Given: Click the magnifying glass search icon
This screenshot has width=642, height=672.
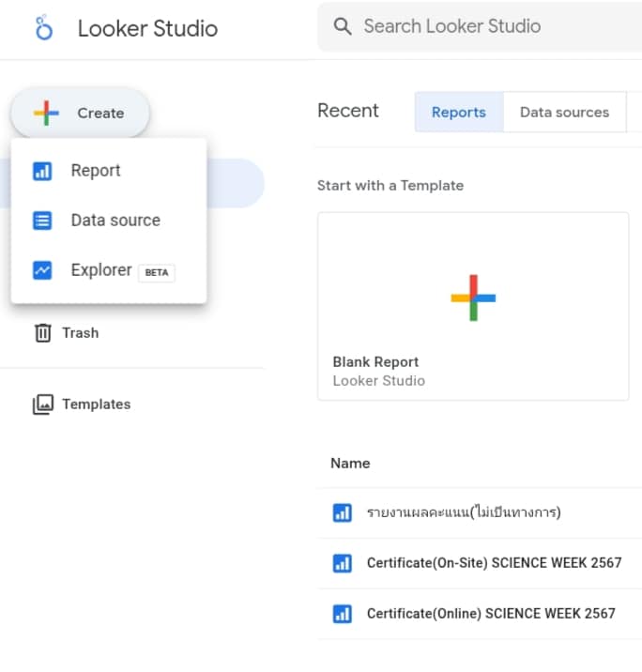Looking at the screenshot, I should click(344, 26).
